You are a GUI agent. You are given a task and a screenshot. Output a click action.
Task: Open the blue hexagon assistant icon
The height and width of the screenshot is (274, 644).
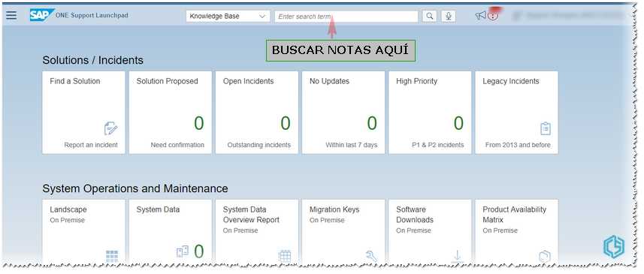(614, 246)
